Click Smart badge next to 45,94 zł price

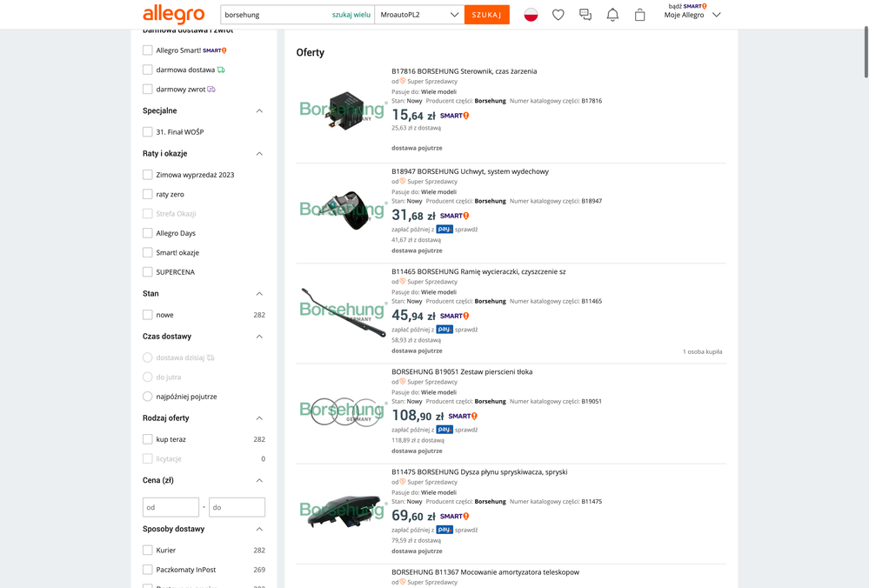coord(454,316)
